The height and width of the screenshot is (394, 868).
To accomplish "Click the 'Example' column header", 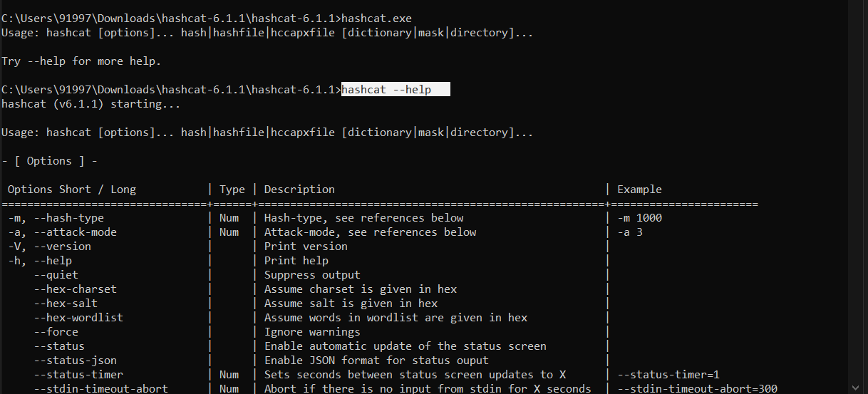I will tap(639, 190).
